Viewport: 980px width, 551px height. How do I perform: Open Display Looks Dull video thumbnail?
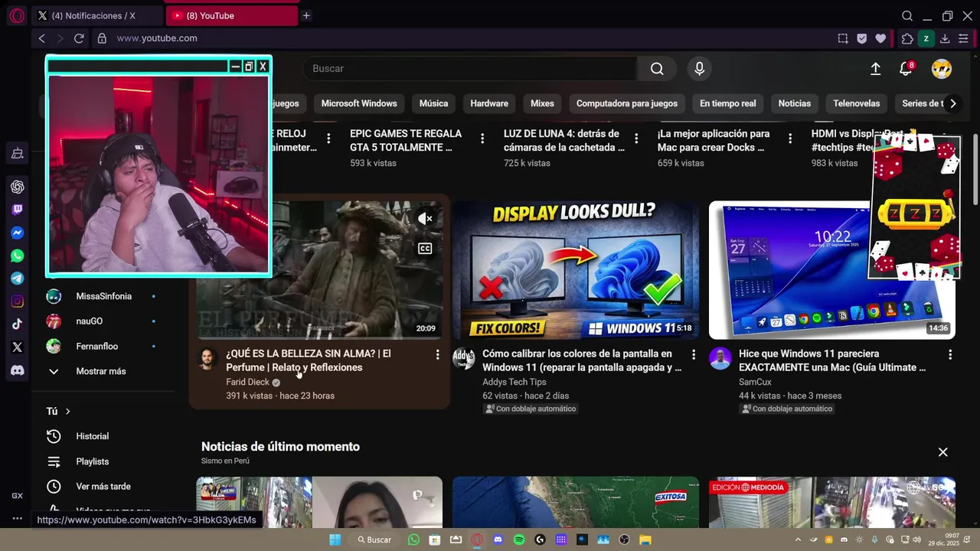(575, 270)
